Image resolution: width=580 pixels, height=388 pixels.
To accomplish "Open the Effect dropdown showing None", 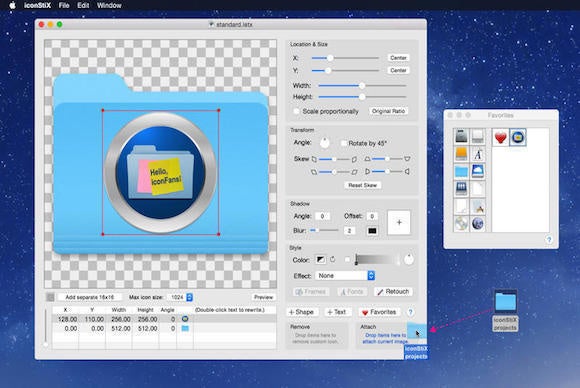I will click(x=345, y=276).
